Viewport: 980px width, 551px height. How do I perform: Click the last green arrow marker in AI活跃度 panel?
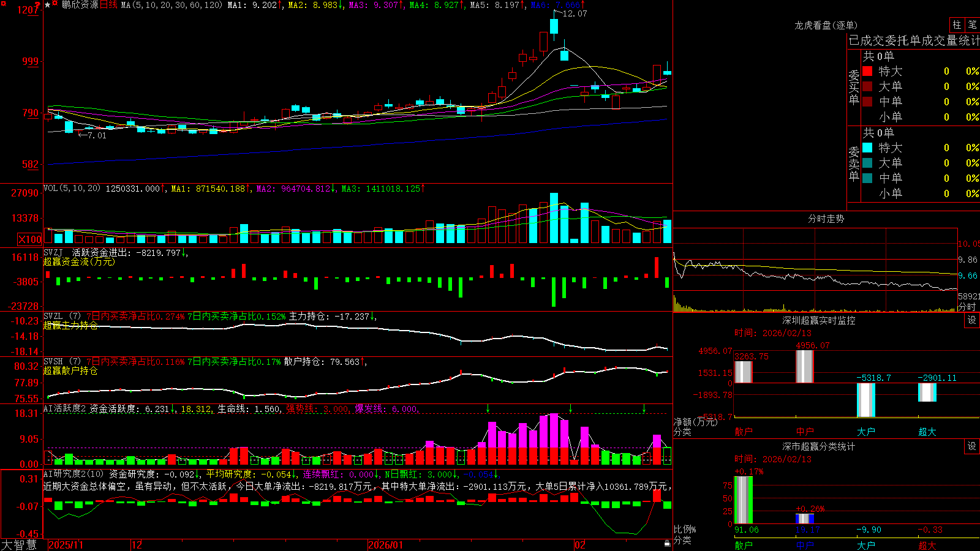tap(644, 408)
